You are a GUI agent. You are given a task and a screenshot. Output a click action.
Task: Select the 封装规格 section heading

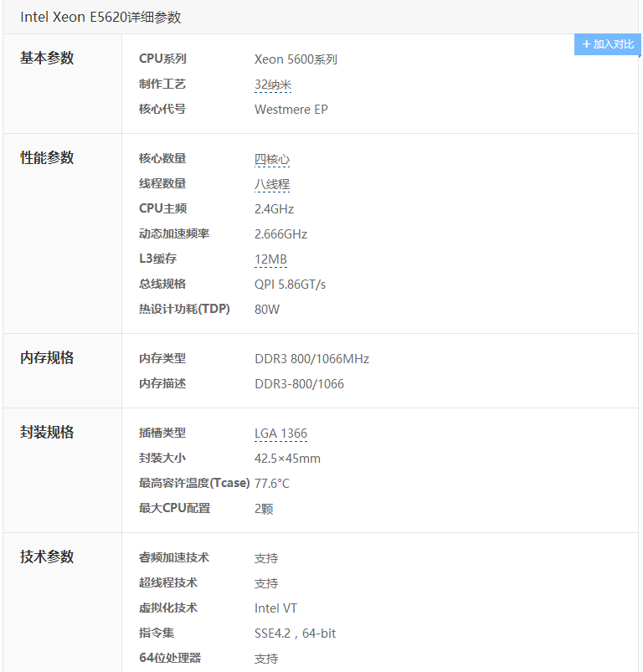point(47,432)
